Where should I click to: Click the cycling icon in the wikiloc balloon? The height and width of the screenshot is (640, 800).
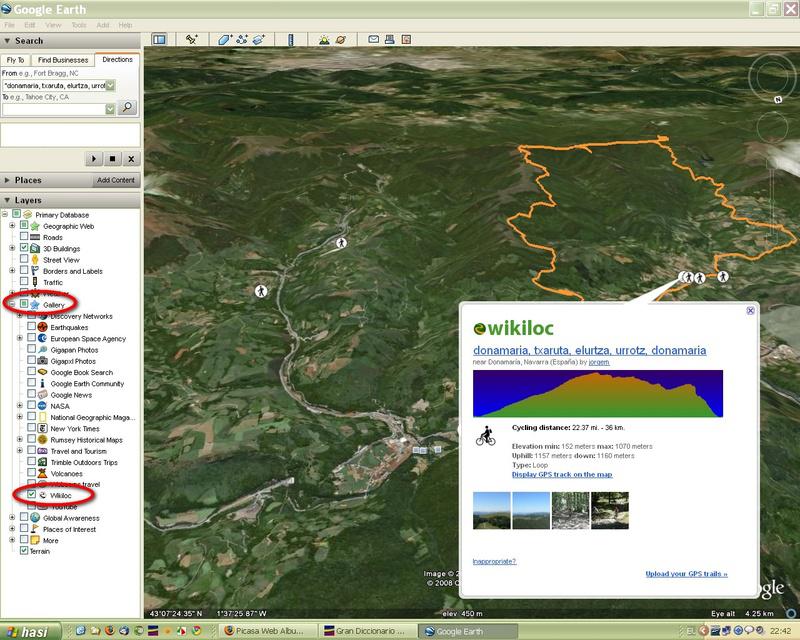click(485, 436)
